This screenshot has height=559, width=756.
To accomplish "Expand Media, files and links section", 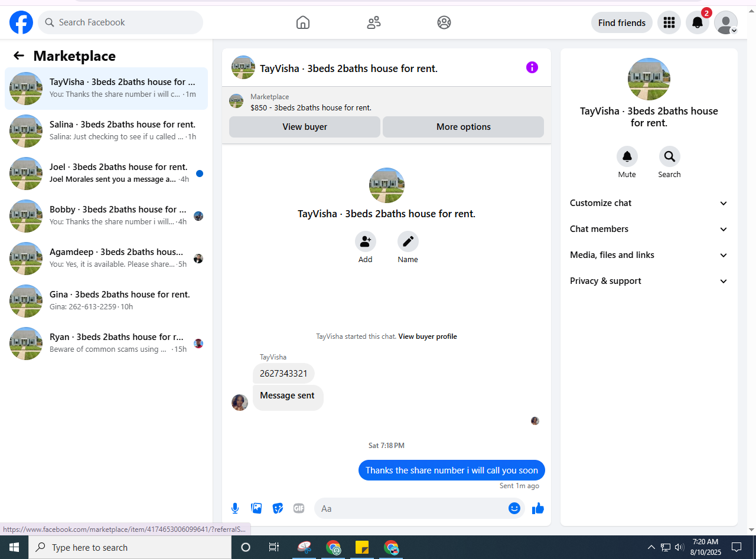I will tap(649, 255).
